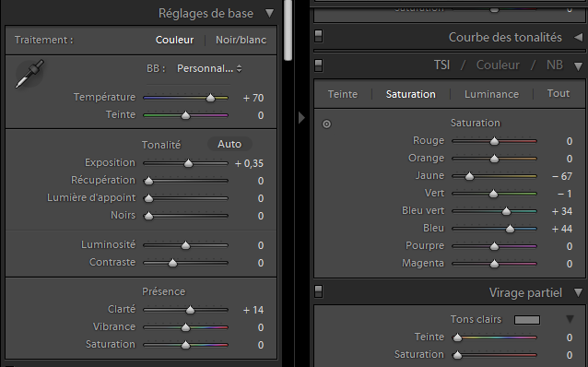Select the white balance eyedropper tool
Viewport: 588px width, 367px height.
(29, 74)
